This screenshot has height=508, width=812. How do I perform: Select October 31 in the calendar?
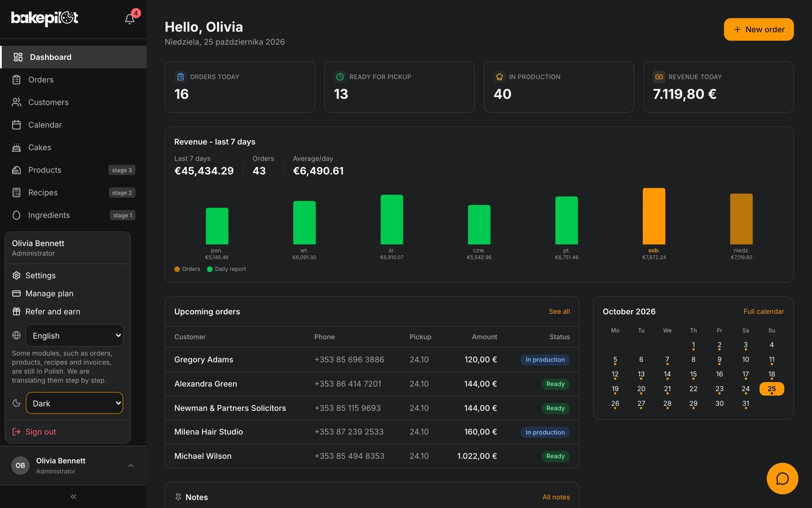pos(746,404)
